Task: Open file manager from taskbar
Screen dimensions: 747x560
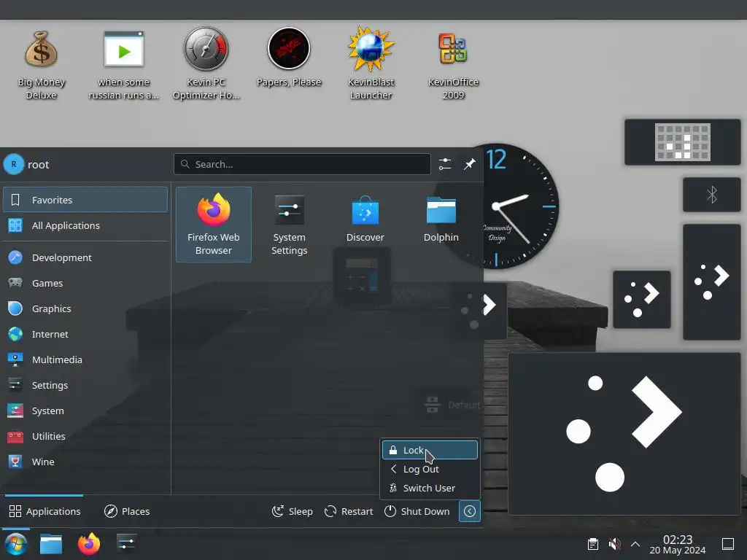Action: coord(51,544)
